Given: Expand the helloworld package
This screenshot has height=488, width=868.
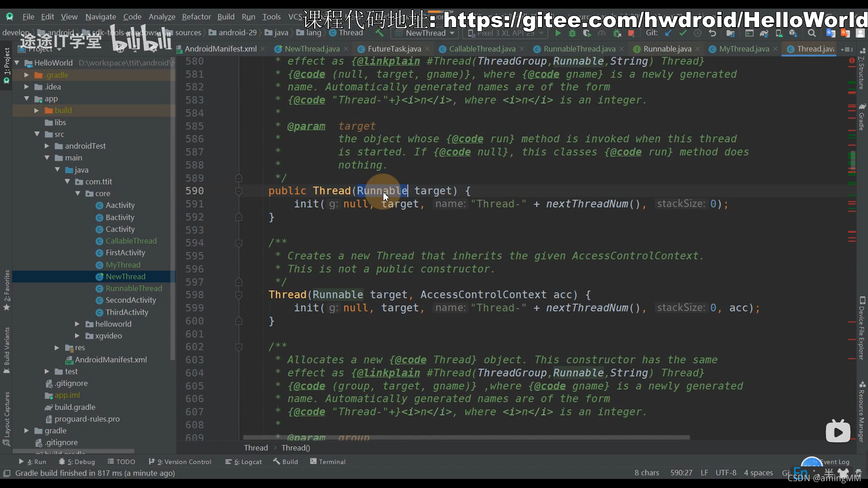Looking at the screenshot, I should [77, 324].
